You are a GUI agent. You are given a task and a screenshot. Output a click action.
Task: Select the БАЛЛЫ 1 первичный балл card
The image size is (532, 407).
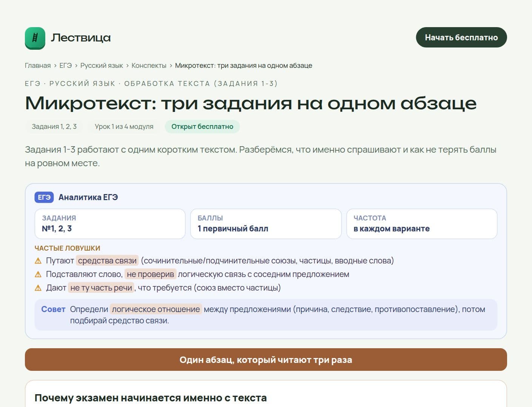pyautogui.click(x=266, y=224)
